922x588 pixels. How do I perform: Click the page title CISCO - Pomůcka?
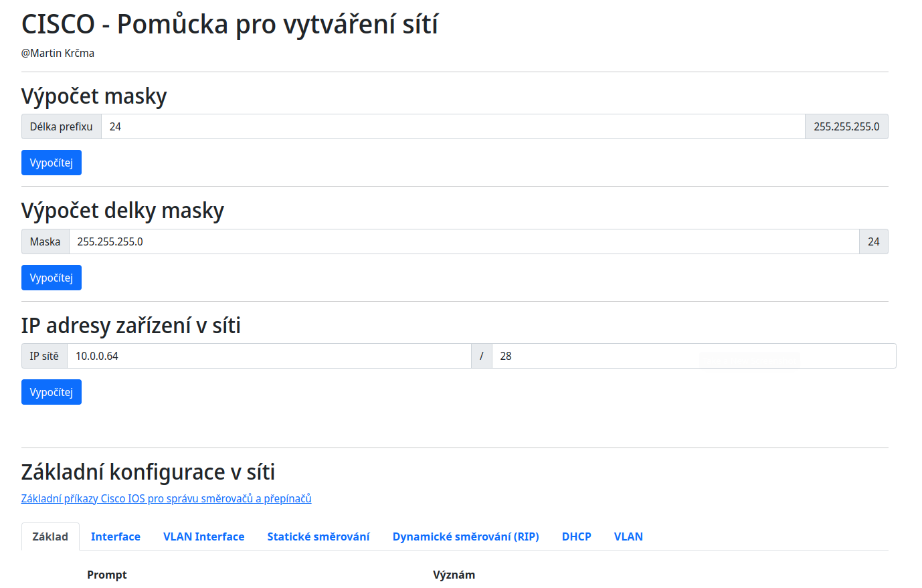[x=229, y=24]
